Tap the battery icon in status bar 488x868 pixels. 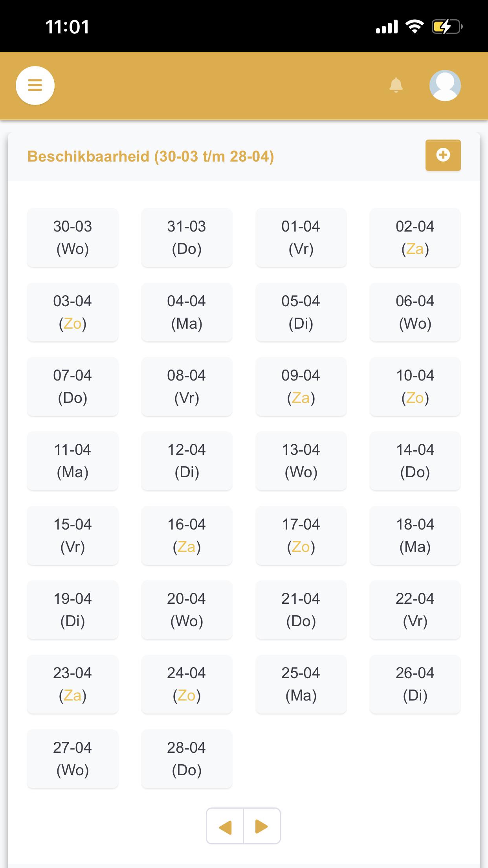point(447,27)
